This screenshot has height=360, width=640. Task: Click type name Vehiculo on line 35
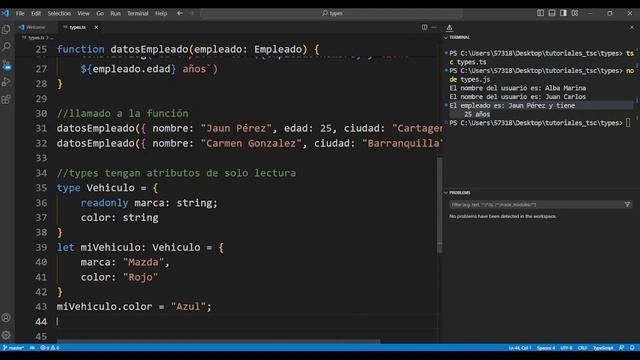click(110, 188)
